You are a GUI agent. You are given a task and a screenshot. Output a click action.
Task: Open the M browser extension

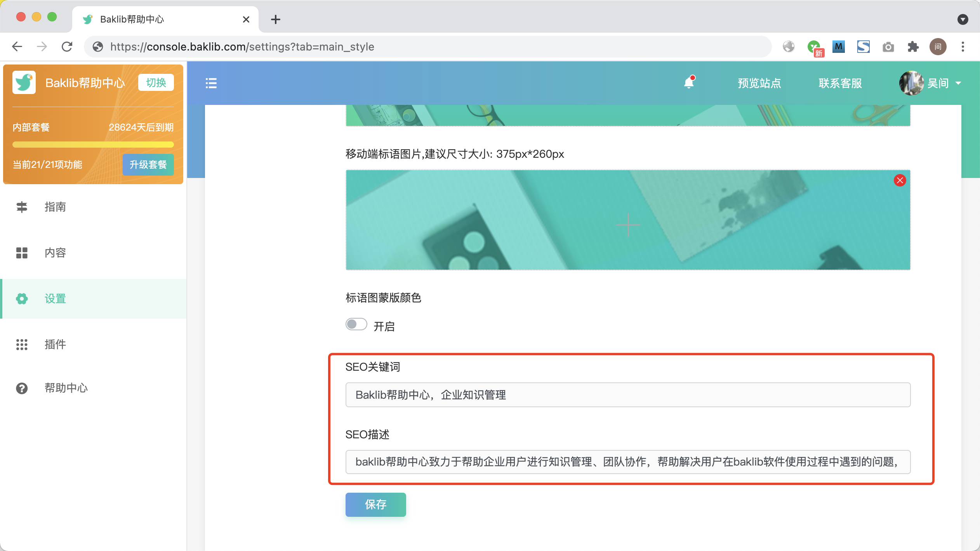839,47
